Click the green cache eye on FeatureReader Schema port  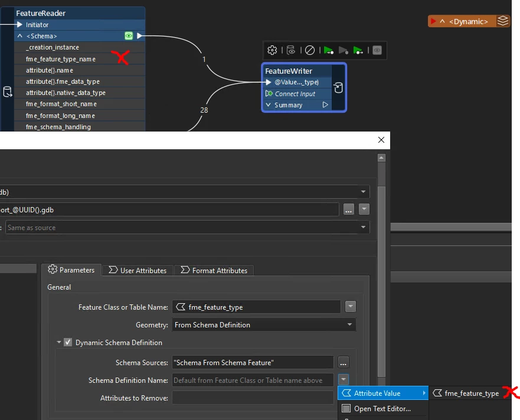coord(129,36)
